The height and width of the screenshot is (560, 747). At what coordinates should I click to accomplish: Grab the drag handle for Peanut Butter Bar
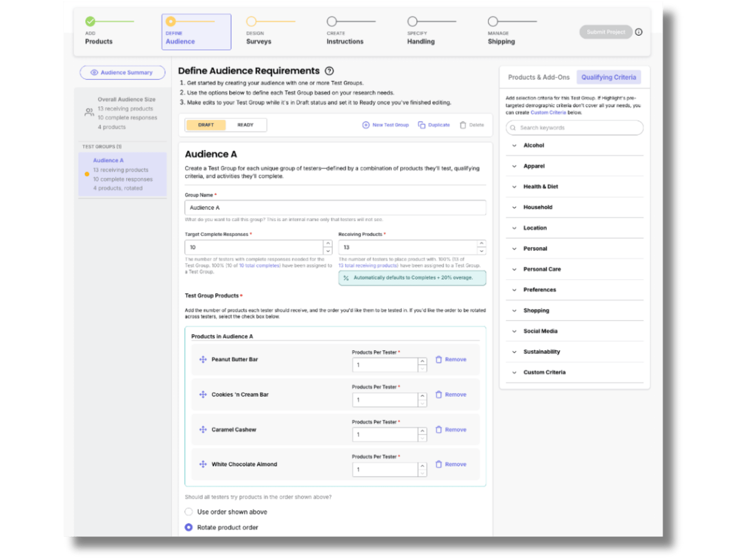[203, 360]
